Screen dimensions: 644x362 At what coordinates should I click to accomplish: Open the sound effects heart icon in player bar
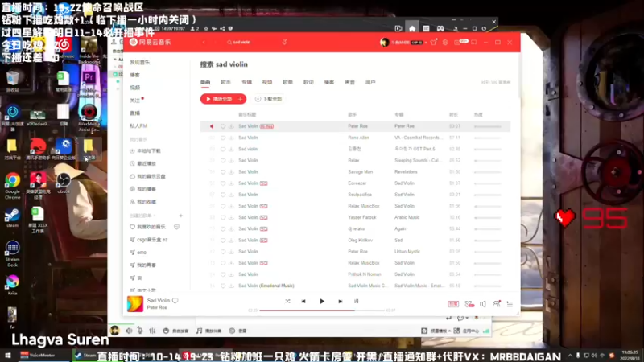(469, 304)
